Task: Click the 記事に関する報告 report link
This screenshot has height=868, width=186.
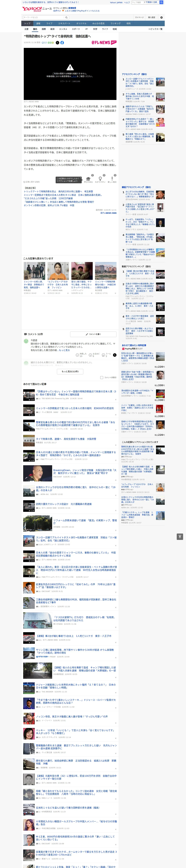Action: click(x=32, y=182)
